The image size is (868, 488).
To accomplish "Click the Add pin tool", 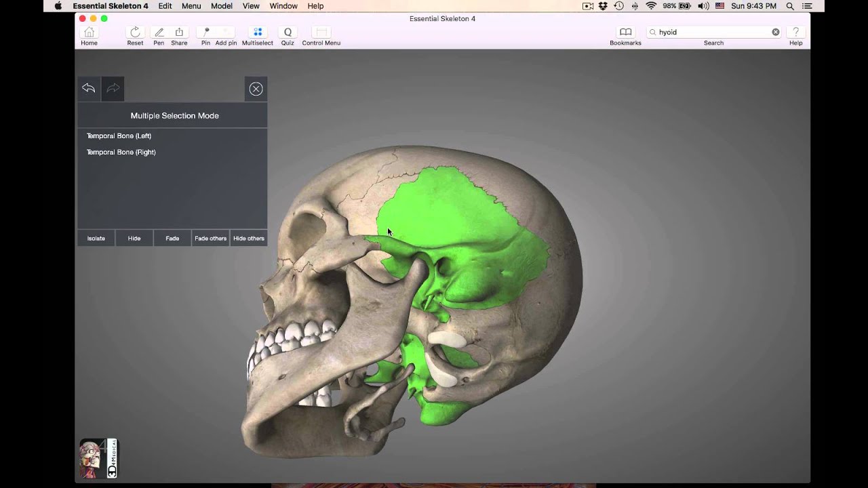I will tap(226, 36).
